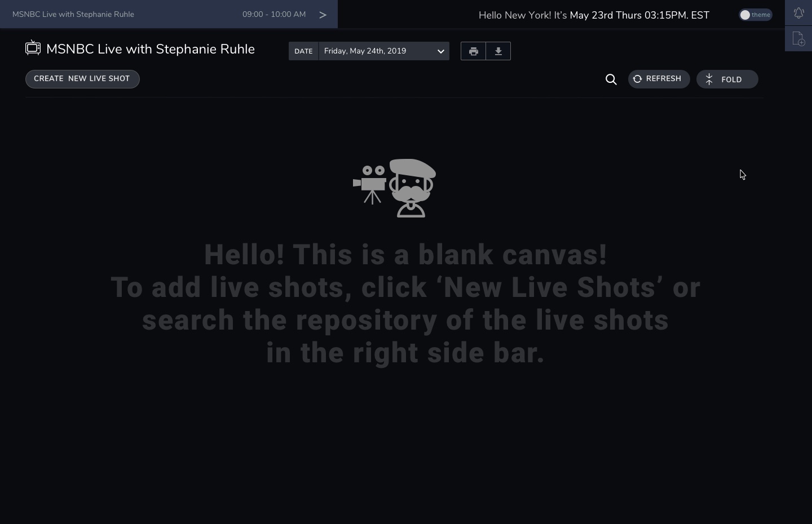Click the MSNBC Live page heading
Viewport: 812px width, 524px height.
coord(151,49)
